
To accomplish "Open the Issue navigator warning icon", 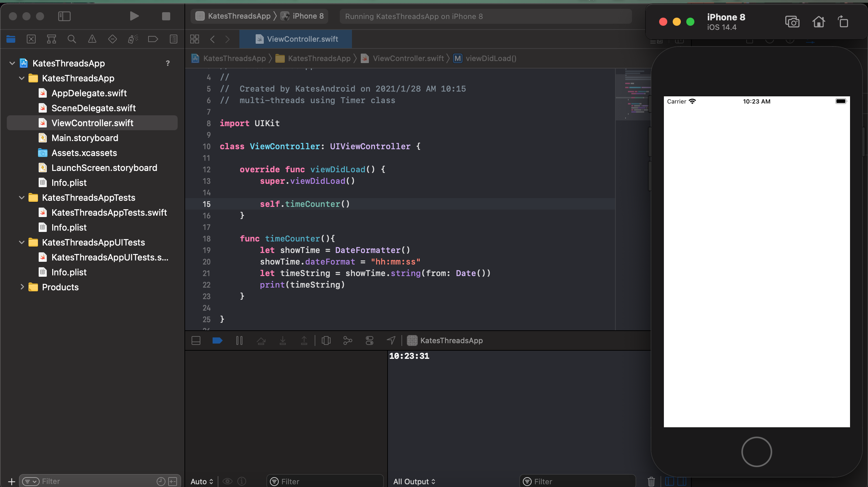I will coord(92,39).
